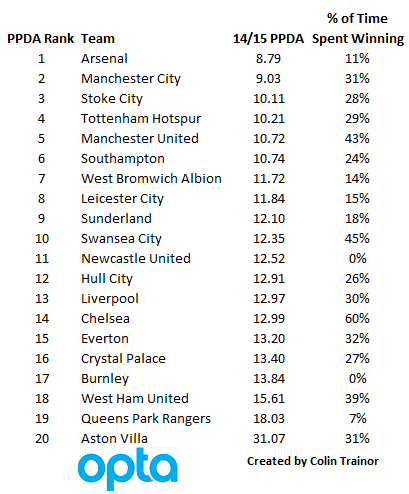
Task: Click the 14/15 PPDA column header
Action: (269, 39)
